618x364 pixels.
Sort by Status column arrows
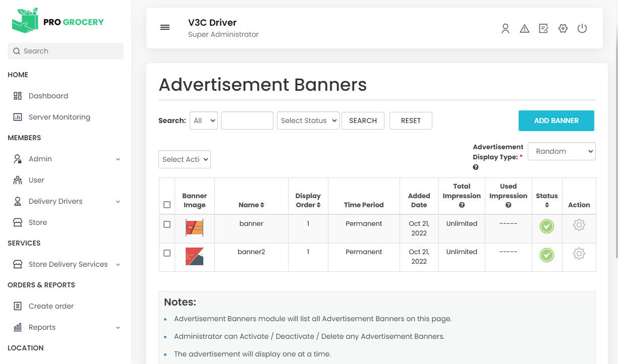tap(547, 205)
